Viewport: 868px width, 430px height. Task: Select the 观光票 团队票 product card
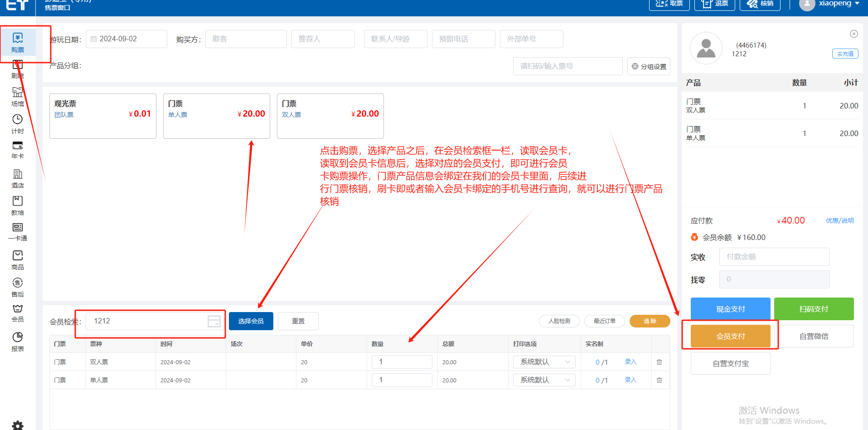[x=103, y=116]
